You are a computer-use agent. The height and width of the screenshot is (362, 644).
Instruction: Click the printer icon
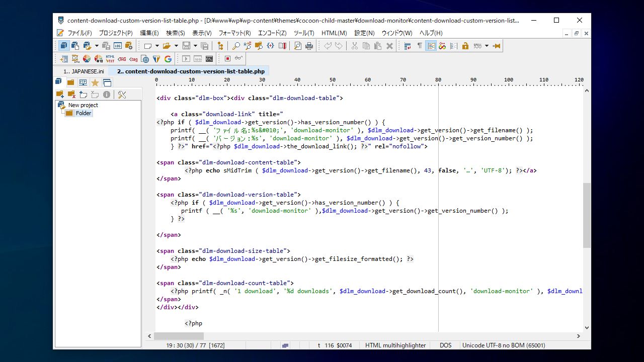pos(309,46)
